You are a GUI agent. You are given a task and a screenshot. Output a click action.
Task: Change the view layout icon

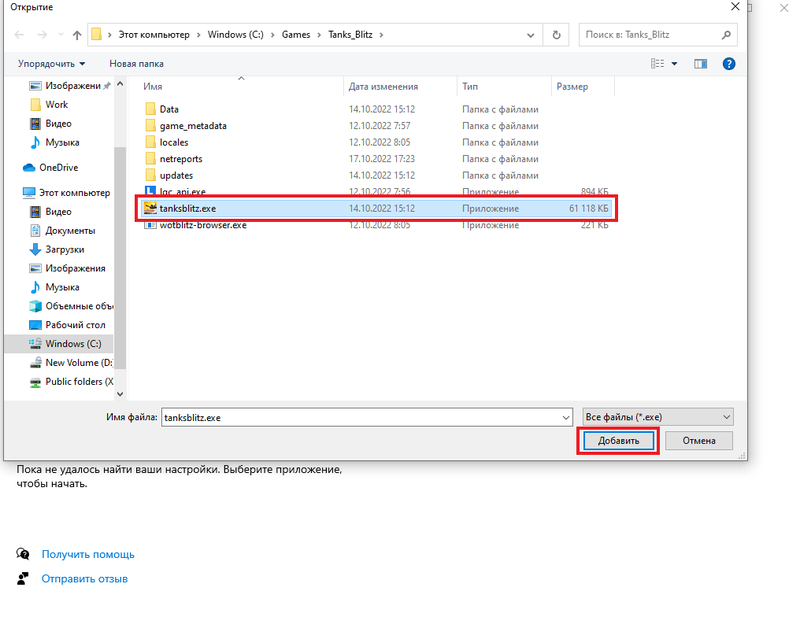(657, 64)
